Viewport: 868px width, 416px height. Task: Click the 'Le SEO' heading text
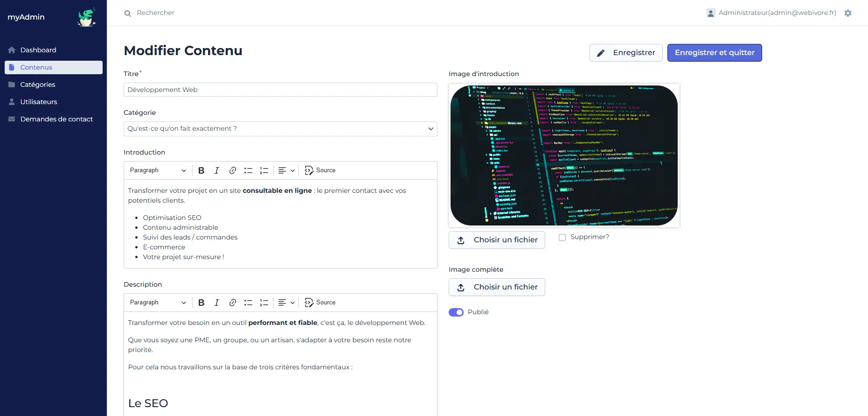tap(148, 403)
